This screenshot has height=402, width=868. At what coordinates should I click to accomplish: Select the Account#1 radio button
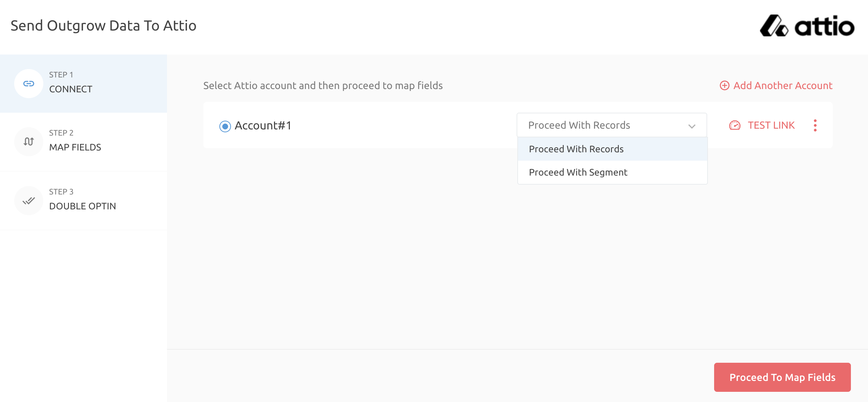click(225, 126)
